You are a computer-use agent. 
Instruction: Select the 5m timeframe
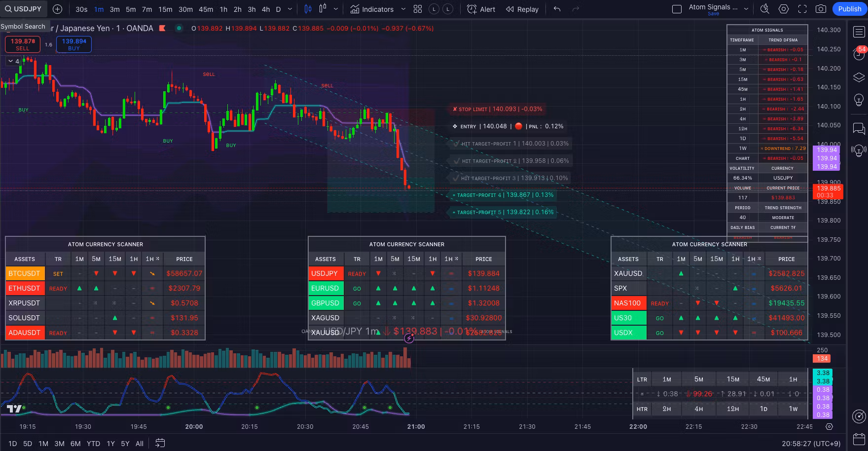coord(131,9)
